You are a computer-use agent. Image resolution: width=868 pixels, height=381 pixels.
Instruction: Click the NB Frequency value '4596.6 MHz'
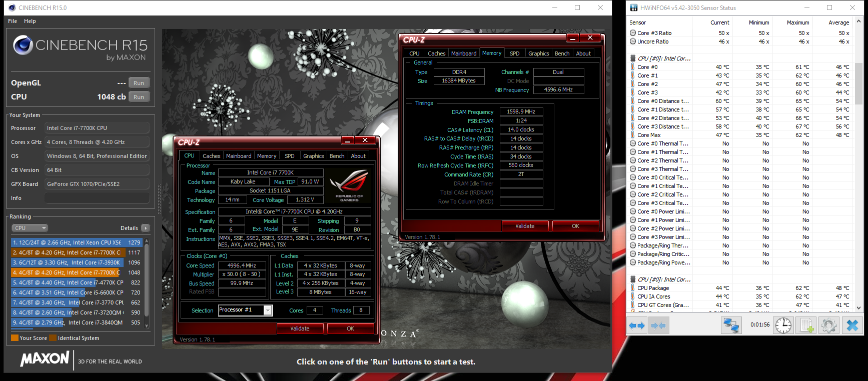pos(558,90)
